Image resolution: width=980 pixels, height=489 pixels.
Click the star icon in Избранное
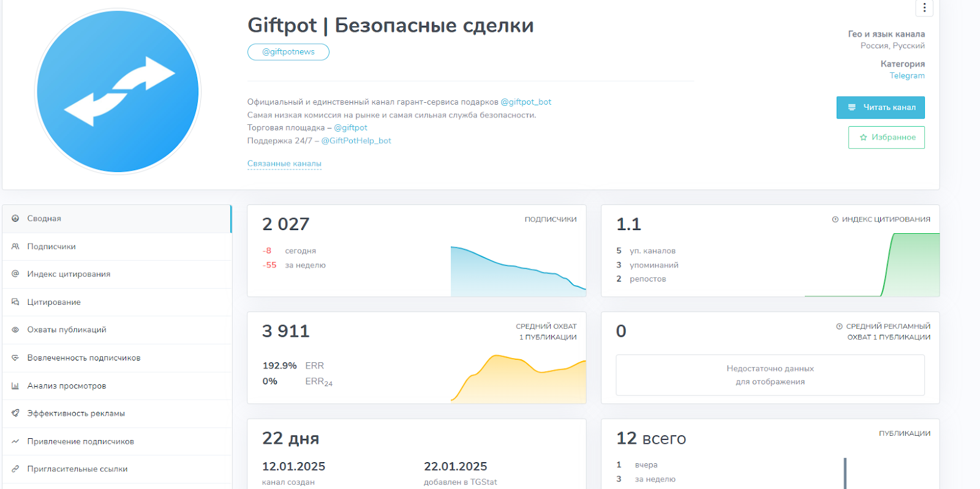click(x=863, y=138)
